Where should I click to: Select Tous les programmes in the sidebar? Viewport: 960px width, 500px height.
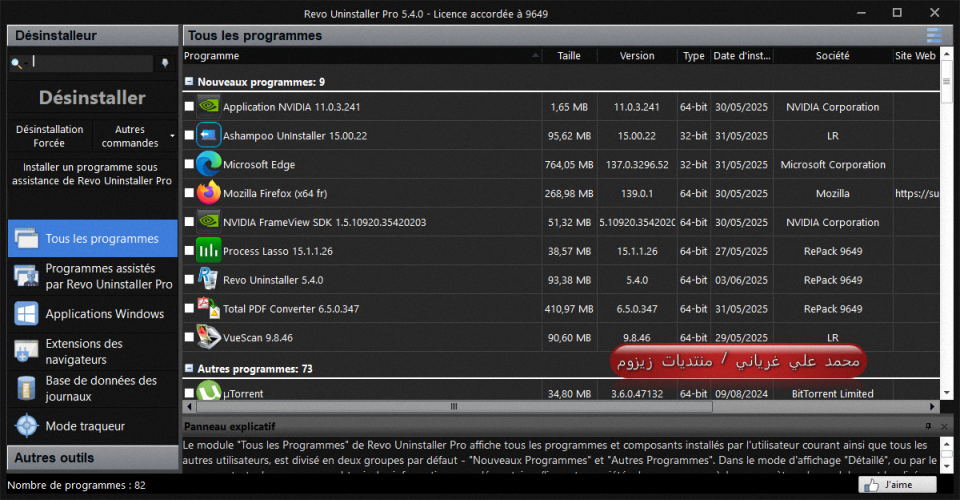click(92, 239)
